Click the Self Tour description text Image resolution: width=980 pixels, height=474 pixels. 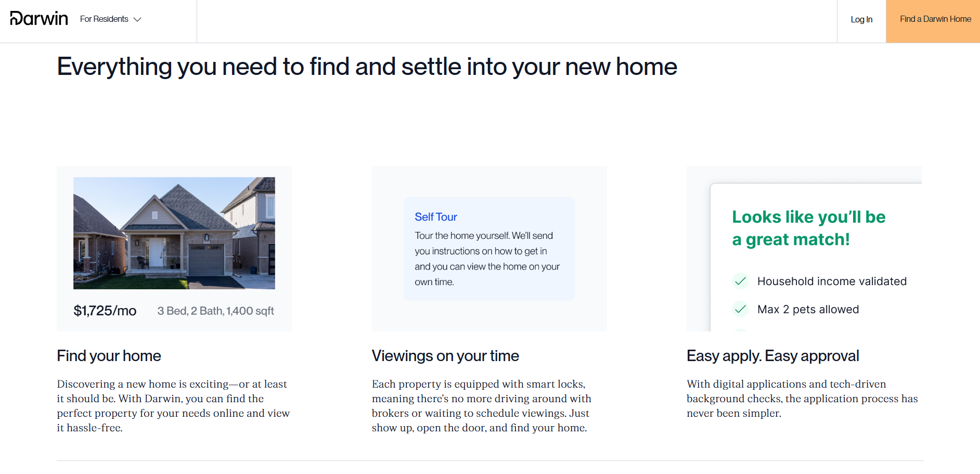[x=487, y=259]
